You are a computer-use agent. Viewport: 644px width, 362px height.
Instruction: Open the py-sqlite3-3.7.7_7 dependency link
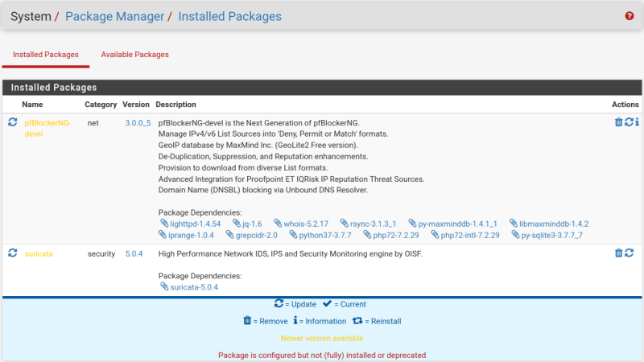coord(551,235)
